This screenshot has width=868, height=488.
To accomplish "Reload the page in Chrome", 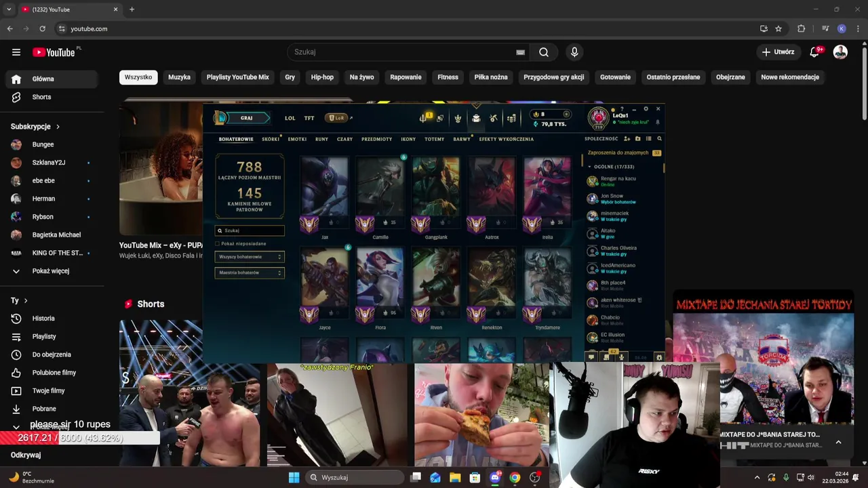I will [x=42, y=28].
